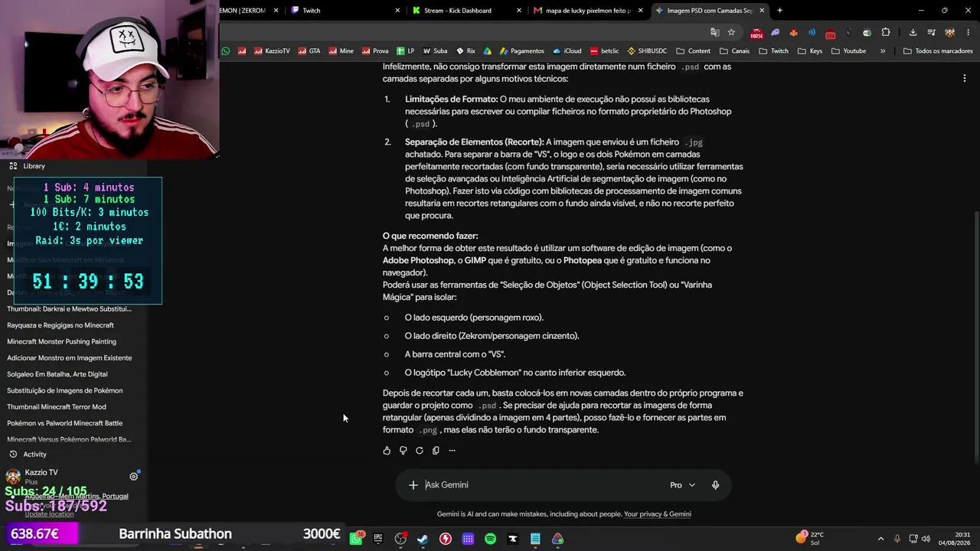Open WhatsApp from the taskbar
This screenshot has height=551, width=980.
356,539
